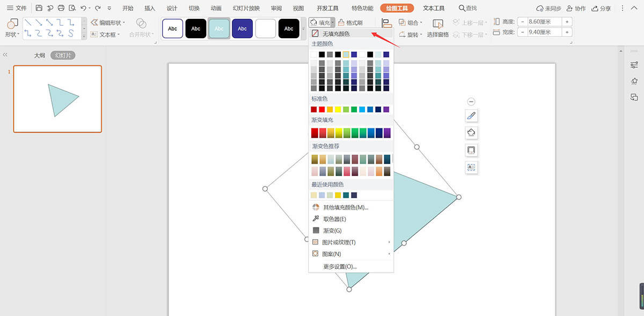Viewport: 644px width, 316px height.
Task: Open the 形状 shapes dropdown
Action: 12,28
